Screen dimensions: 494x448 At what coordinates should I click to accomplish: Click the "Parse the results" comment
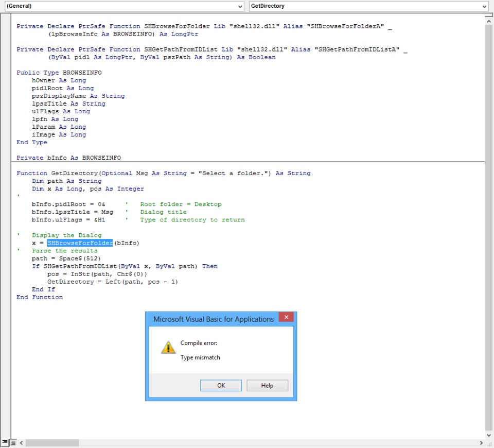pyautogui.click(x=65, y=251)
